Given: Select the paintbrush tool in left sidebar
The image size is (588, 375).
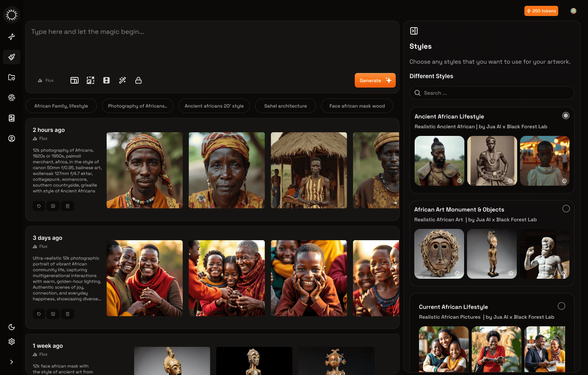Looking at the screenshot, I should (x=12, y=57).
